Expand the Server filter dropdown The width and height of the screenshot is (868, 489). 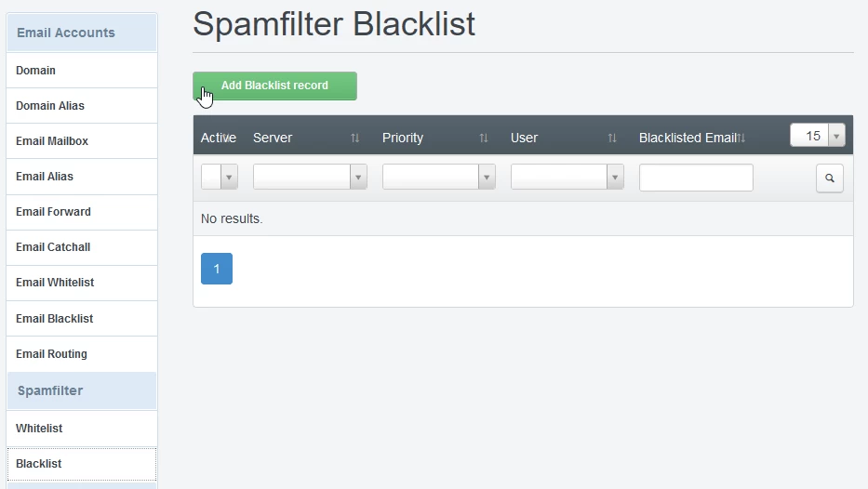point(310,178)
